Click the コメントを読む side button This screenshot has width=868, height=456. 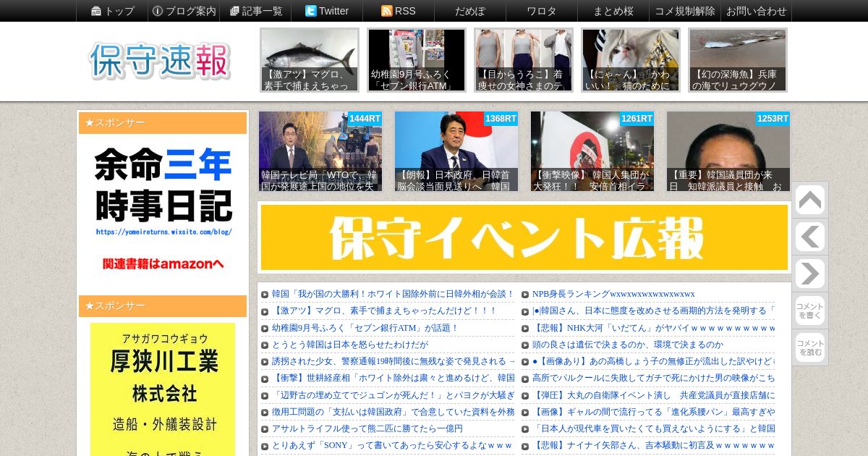tap(810, 347)
